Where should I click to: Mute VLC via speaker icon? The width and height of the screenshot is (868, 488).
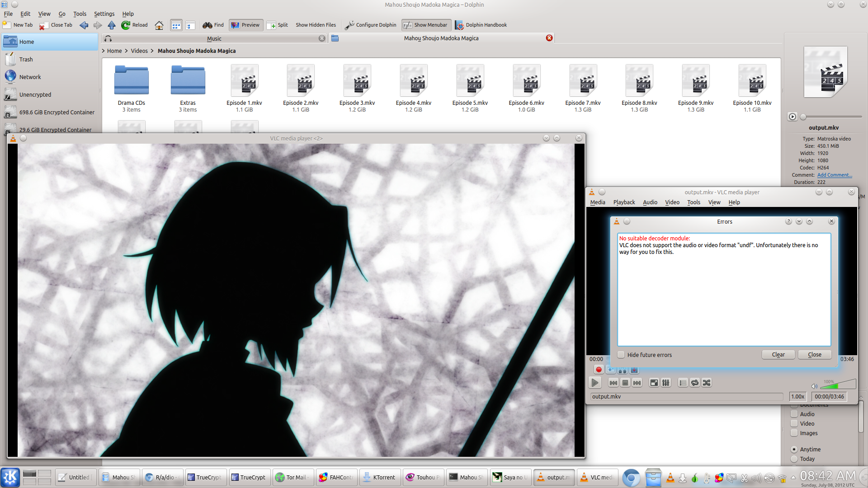coord(814,386)
